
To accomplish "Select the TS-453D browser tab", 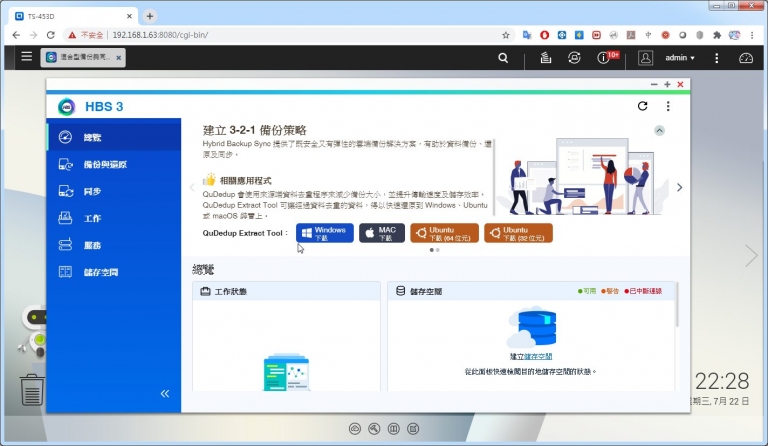I will 73,16.
